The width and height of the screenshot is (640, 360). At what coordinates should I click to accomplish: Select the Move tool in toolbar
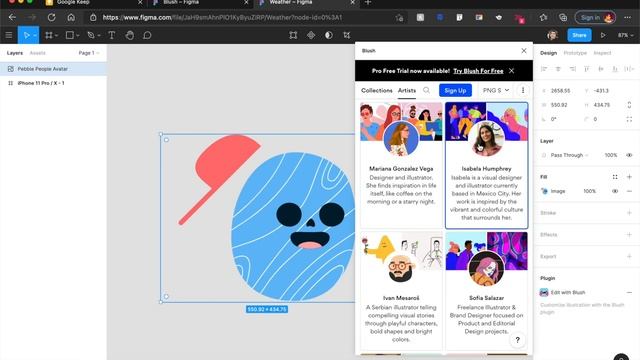coord(27,35)
